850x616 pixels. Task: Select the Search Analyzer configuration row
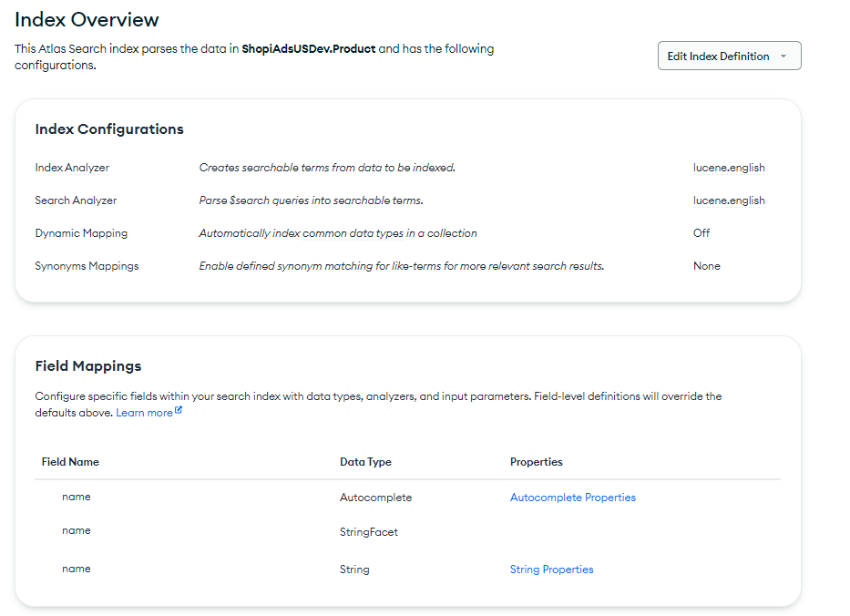[x=76, y=200]
